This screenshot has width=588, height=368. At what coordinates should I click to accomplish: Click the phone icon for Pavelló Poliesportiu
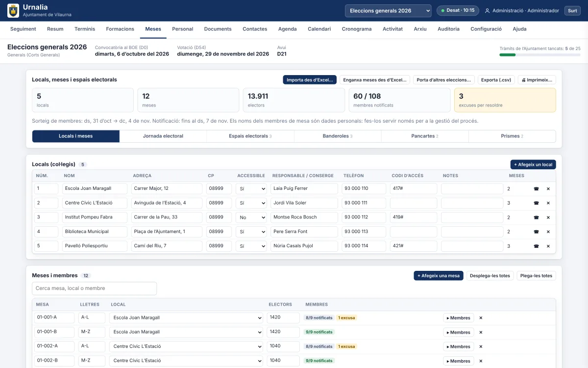[x=536, y=246]
